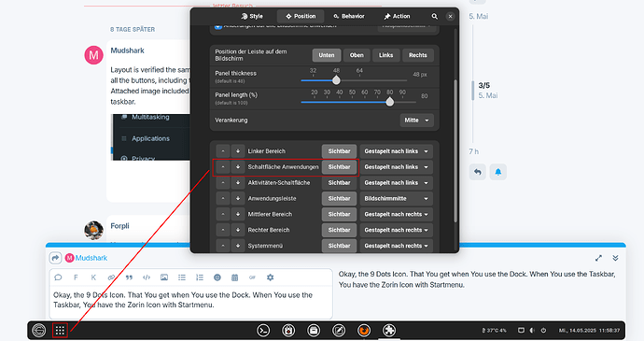Open Linker Bereich Gestapelt nach links dropdown

coord(397,151)
